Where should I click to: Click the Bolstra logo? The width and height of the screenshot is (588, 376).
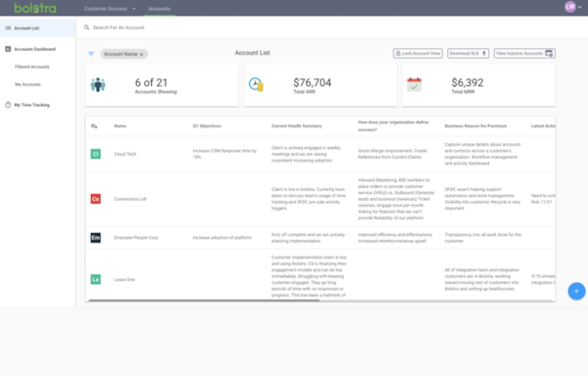coord(35,8)
